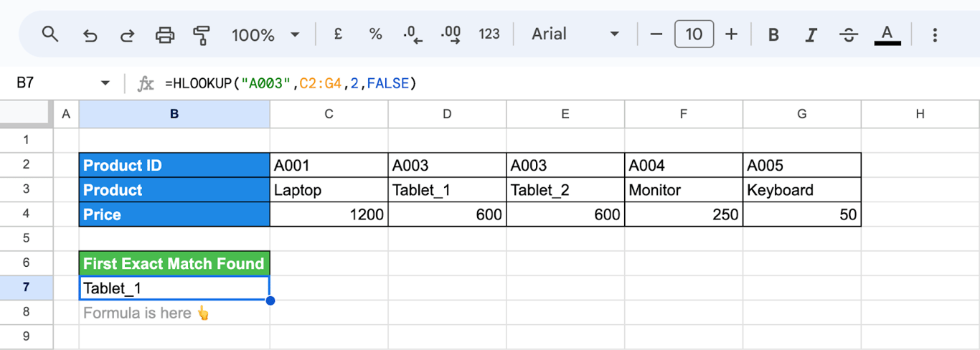Select the cell containing A004
Viewport: 980px width, 350px height.
click(x=684, y=165)
